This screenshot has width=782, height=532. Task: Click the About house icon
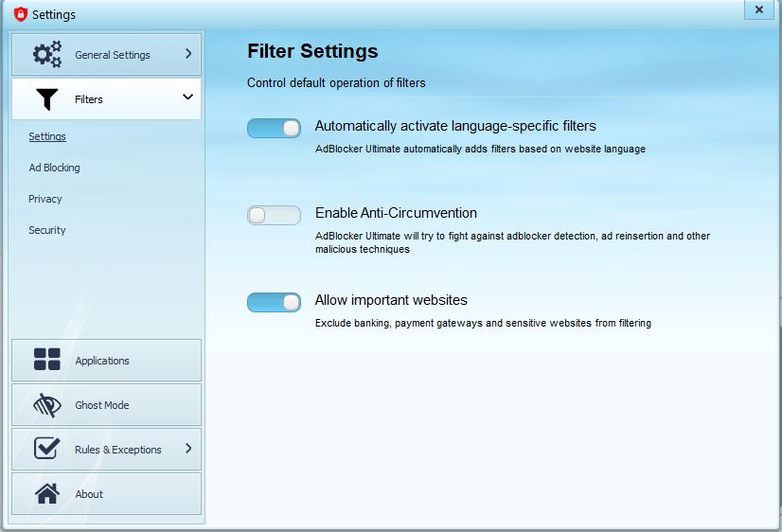tap(47, 493)
